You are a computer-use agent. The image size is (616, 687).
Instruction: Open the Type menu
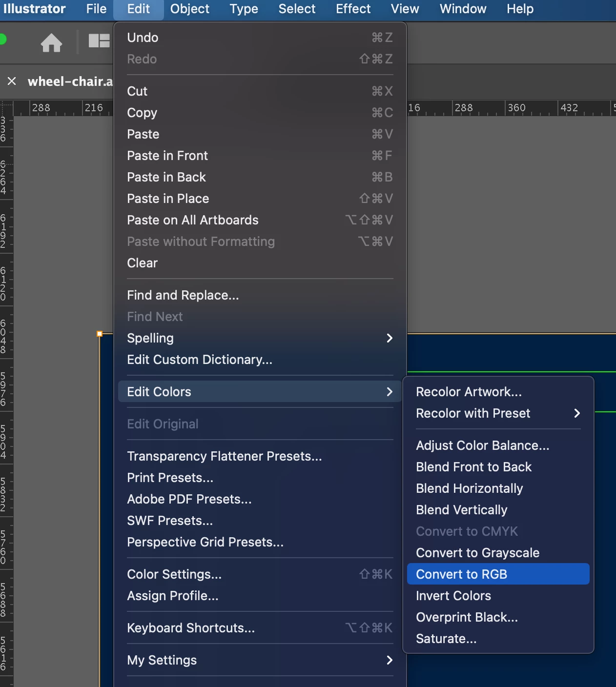244,9
